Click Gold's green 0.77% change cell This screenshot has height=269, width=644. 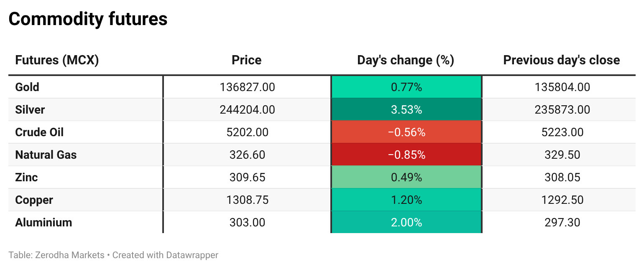pos(406,87)
